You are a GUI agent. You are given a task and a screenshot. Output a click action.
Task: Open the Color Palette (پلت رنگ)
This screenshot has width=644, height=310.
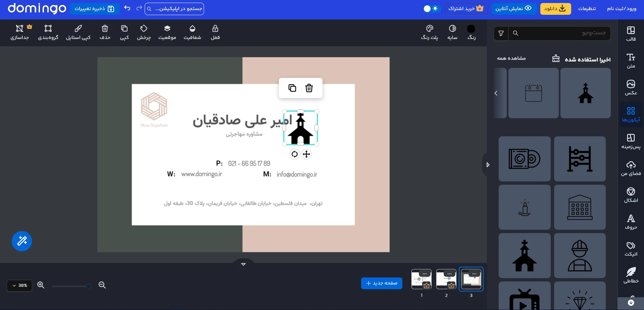click(x=430, y=32)
